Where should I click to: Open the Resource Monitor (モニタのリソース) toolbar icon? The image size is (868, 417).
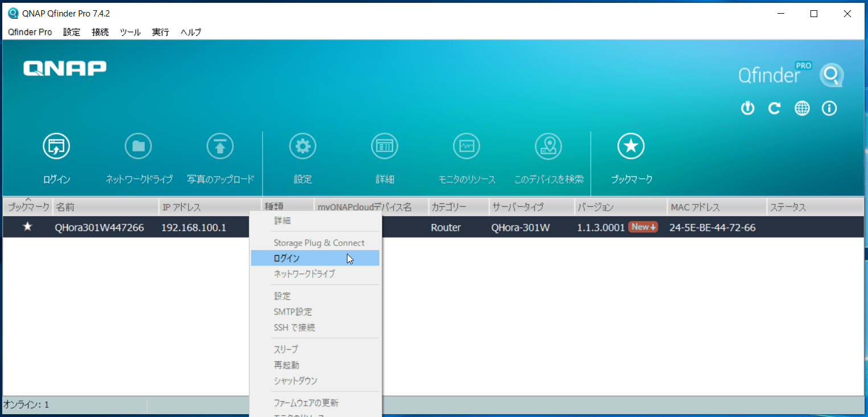[x=466, y=147]
